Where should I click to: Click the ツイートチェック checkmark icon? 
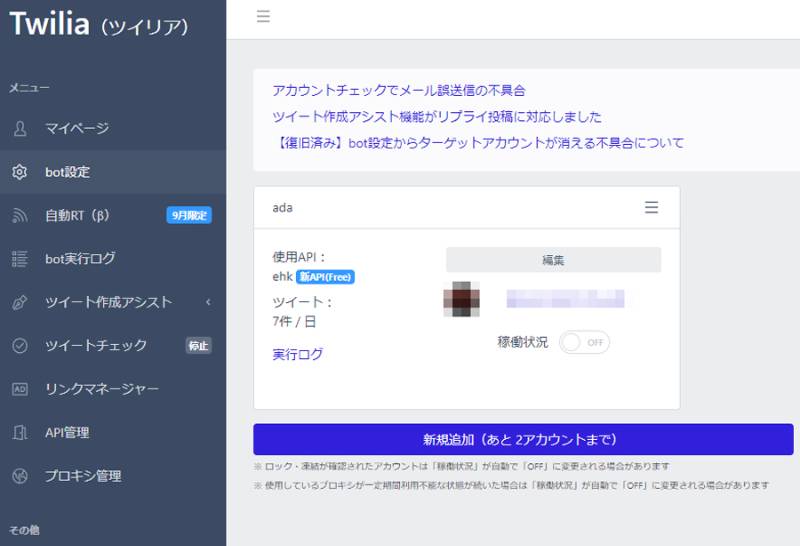(x=19, y=345)
